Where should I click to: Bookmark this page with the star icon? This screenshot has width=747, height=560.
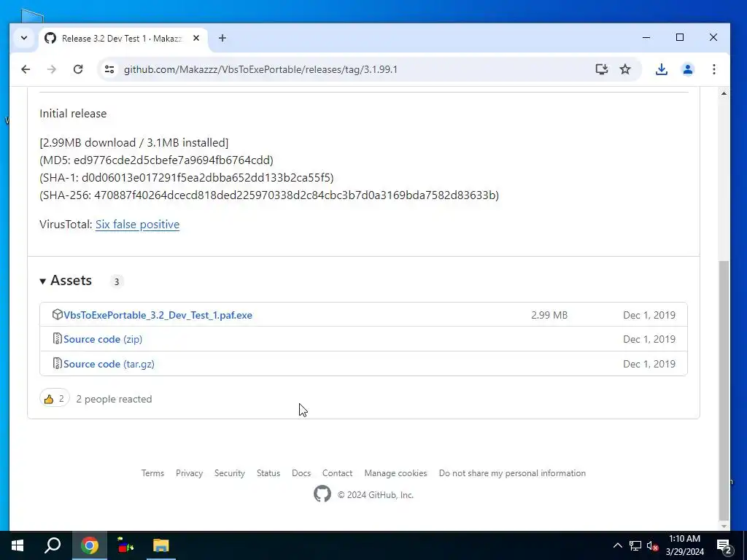(625, 69)
